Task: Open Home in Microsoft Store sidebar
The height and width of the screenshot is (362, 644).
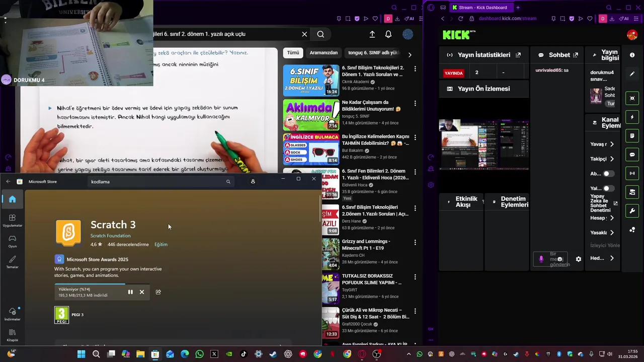Action: click(x=13, y=199)
